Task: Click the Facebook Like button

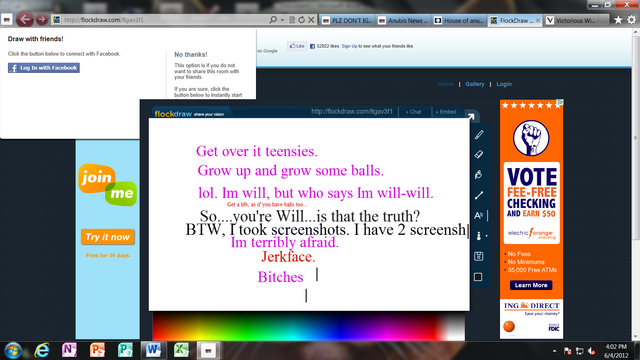Action: click(297, 46)
